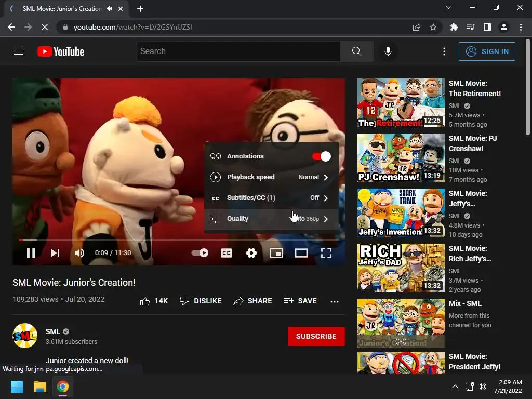Open File Explorer from the taskbar
This screenshot has width=532, height=399.
pos(39,387)
